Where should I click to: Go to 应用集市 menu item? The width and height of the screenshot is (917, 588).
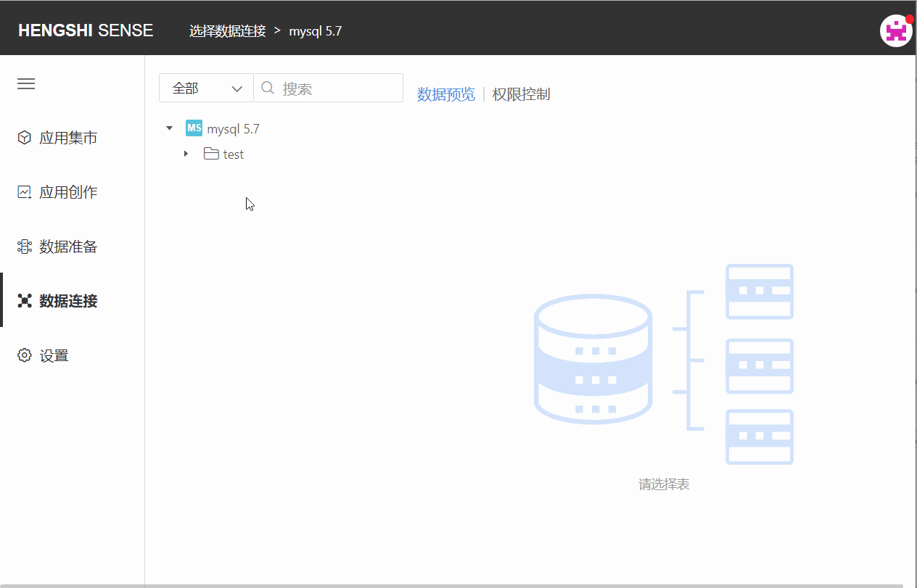[73, 138]
